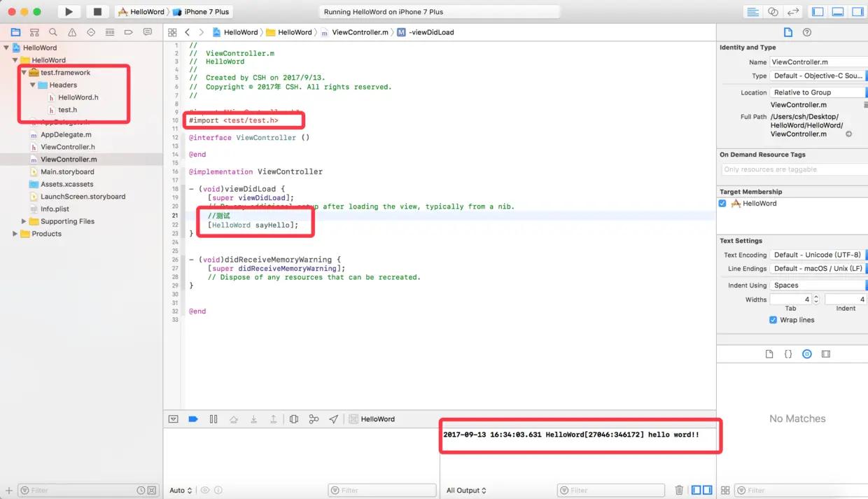Open the Line Endings dropdown

pyautogui.click(x=818, y=269)
